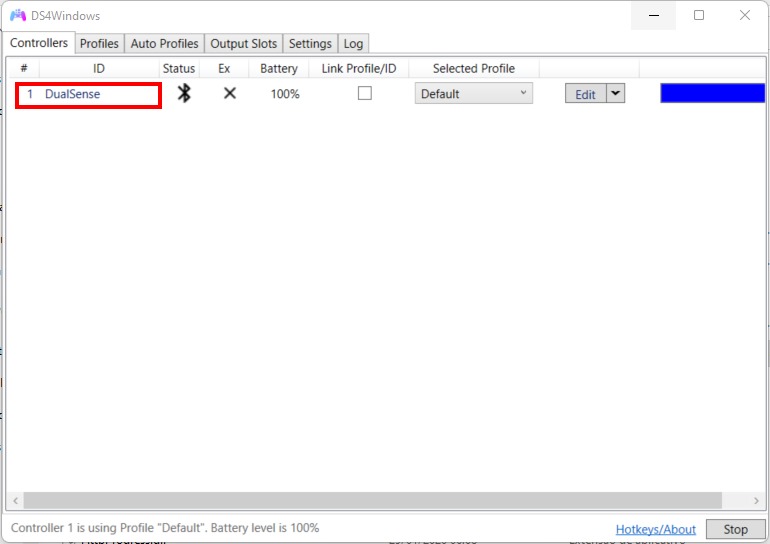Click the DS4Windows controller app icon

tap(18, 15)
